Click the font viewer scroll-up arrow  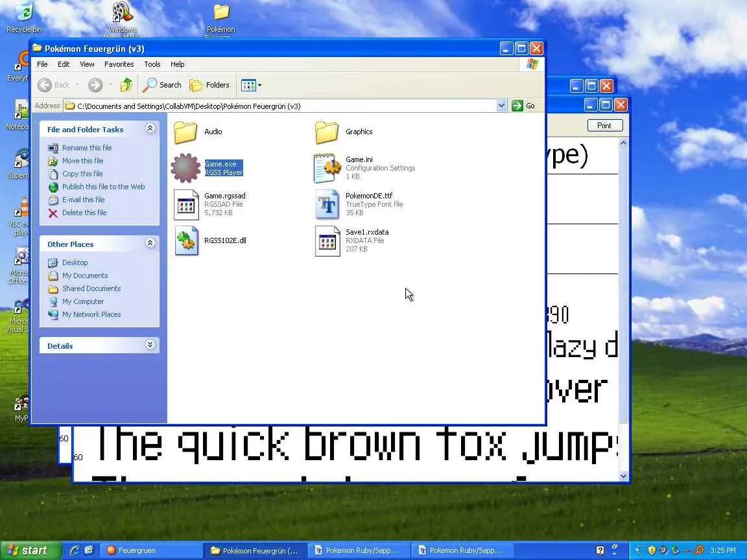click(x=623, y=143)
